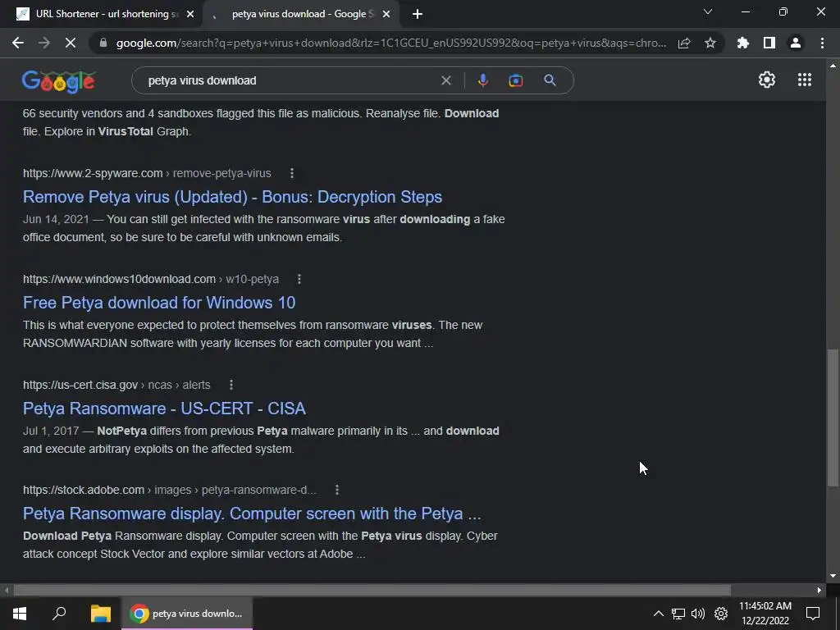Open the taskbar clock and date
The height and width of the screenshot is (630, 840).
[765, 614]
